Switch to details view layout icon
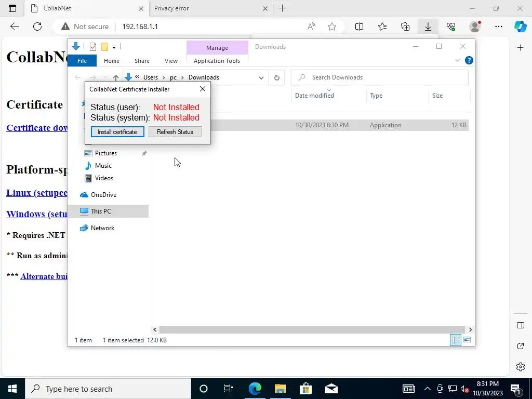Image resolution: width=532 pixels, height=399 pixels. (456, 340)
